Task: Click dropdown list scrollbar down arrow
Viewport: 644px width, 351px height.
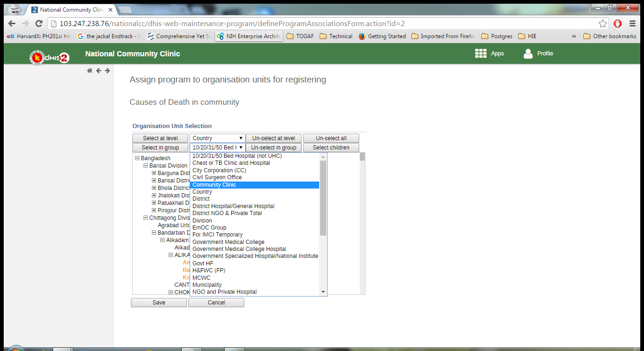Action: click(x=323, y=292)
